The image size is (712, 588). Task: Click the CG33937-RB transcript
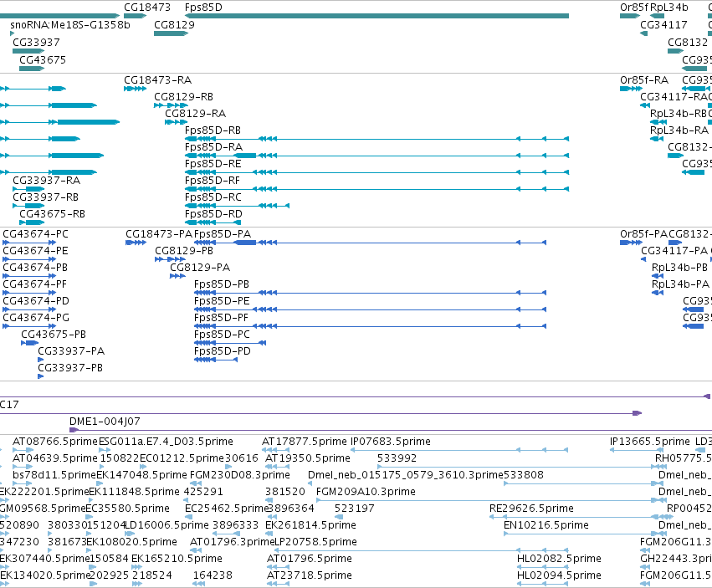point(28,206)
